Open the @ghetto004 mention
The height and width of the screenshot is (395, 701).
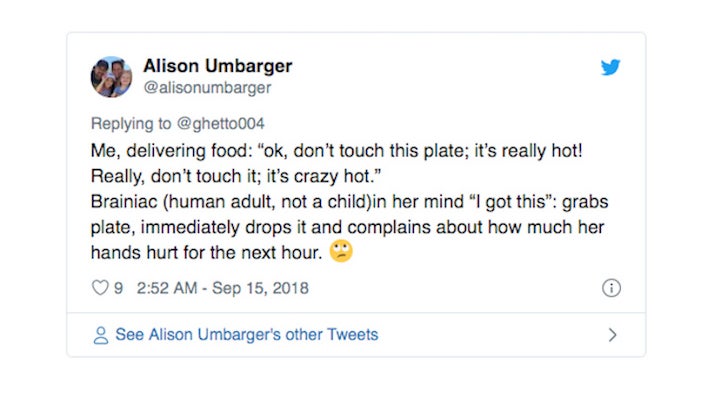pyautogui.click(x=221, y=123)
